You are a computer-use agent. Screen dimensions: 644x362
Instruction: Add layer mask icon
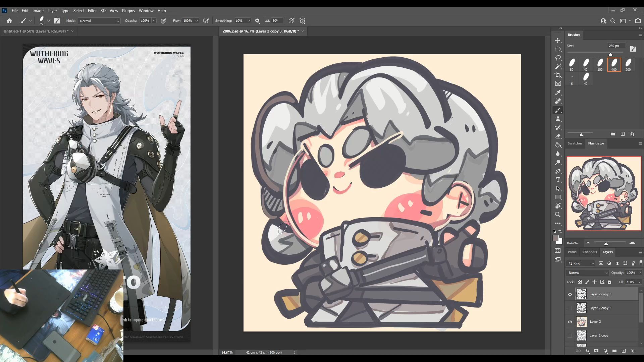596,351
